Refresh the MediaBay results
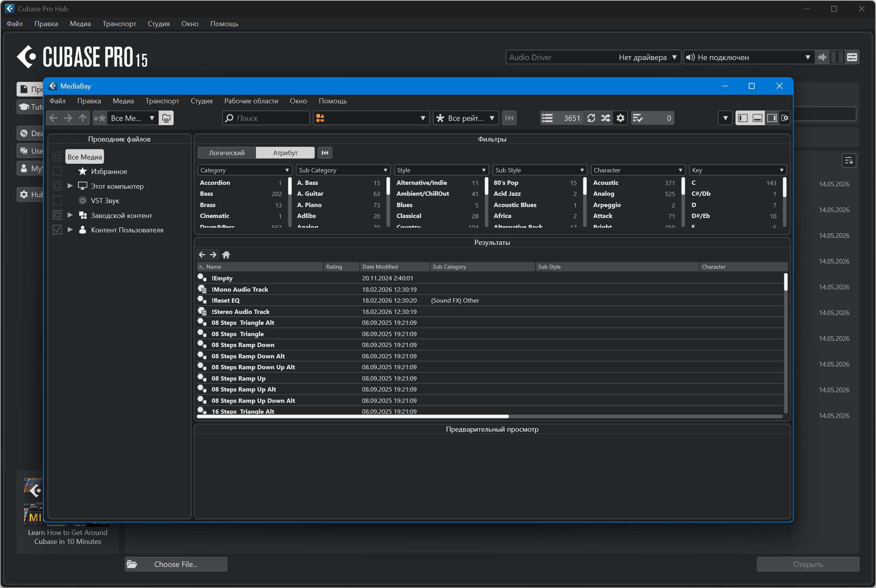876x588 pixels. (x=591, y=118)
